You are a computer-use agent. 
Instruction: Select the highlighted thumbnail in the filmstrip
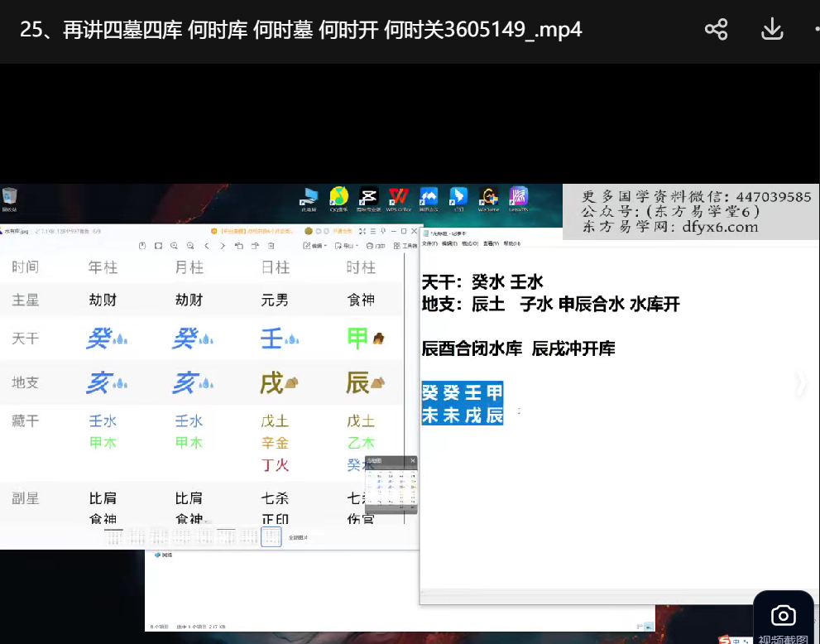coord(271,537)
